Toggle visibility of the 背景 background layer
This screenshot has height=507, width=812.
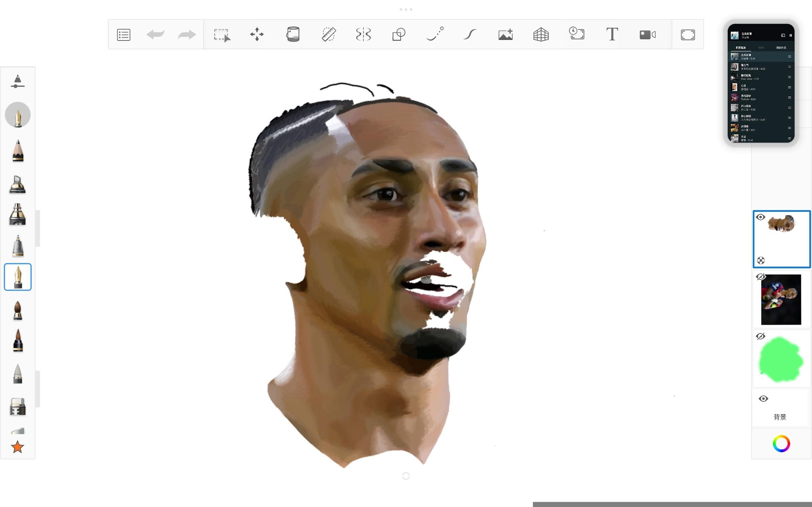coord(763,399)
